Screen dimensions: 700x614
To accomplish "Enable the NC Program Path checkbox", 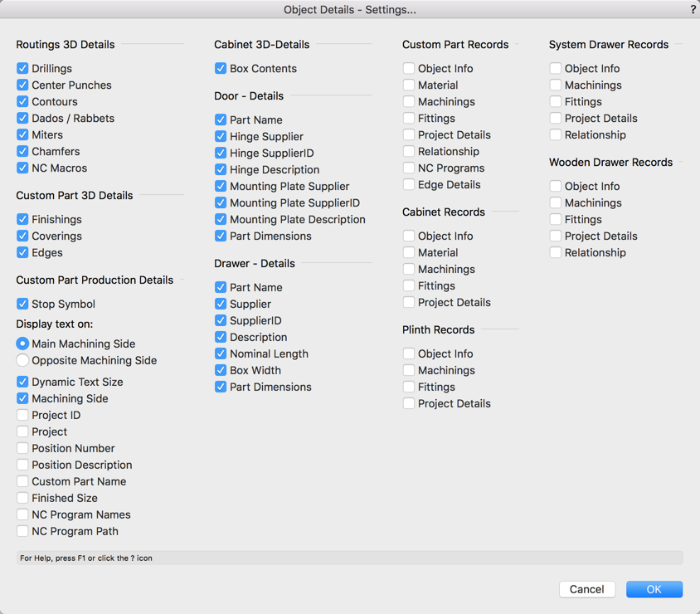I will point(22,531).
